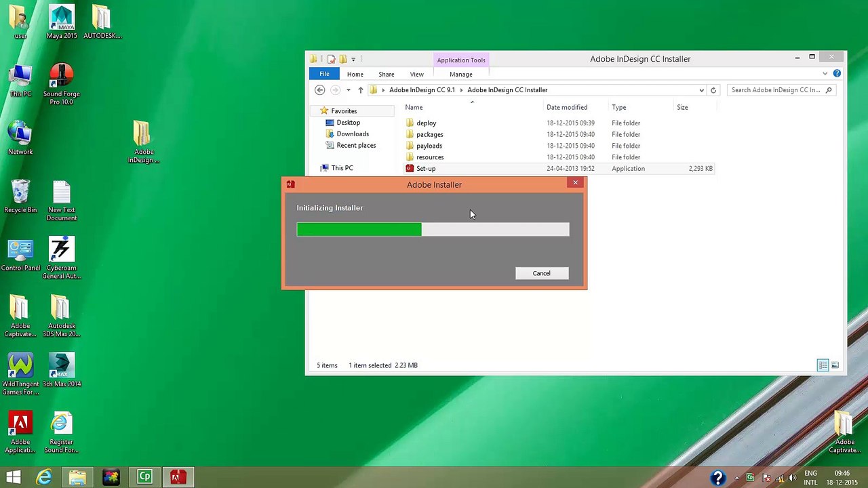The width and height of the screenshot is (868, 488).
Task: Select the New Text Document file
Action: point(62,201)
